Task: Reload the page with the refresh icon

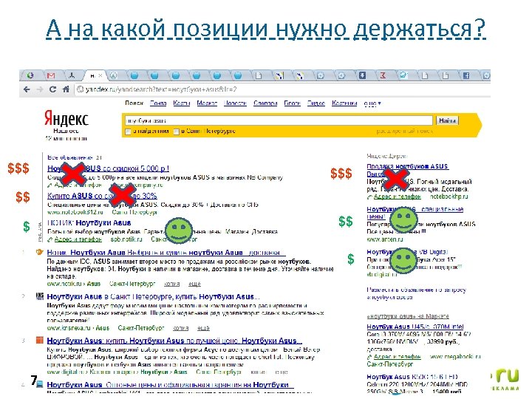Action: pos(52,89)
